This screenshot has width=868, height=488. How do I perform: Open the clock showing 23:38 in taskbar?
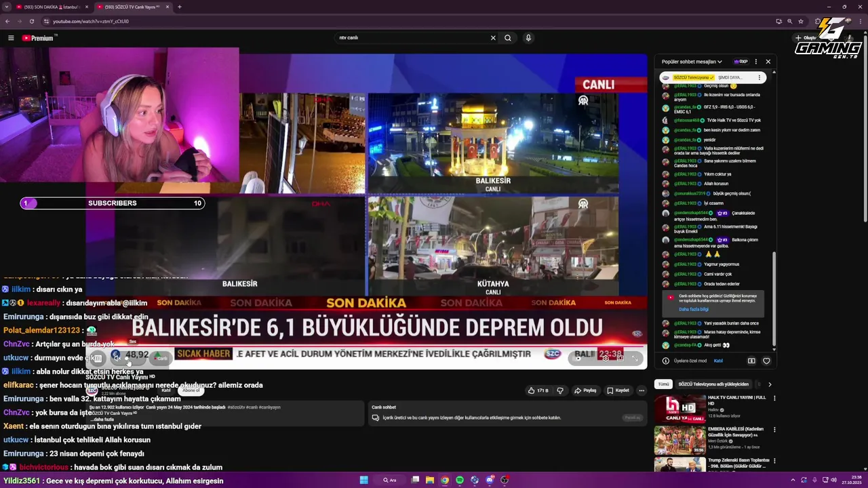click(x=851, y=480)
